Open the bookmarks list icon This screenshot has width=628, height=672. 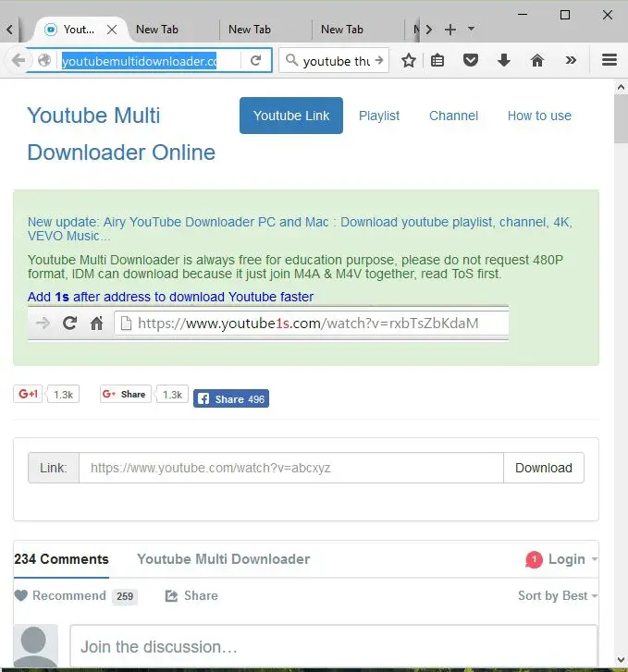pyautogui.click(x=437, y=60)
